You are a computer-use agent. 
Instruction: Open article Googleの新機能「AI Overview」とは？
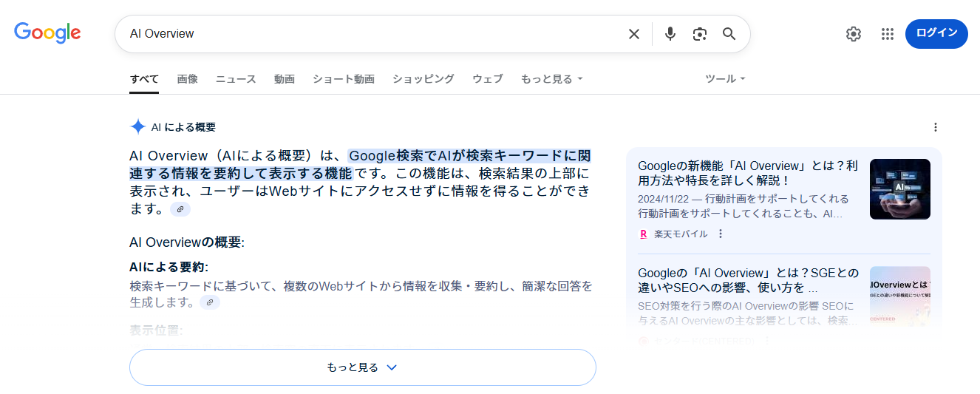(x=748, y=173)
